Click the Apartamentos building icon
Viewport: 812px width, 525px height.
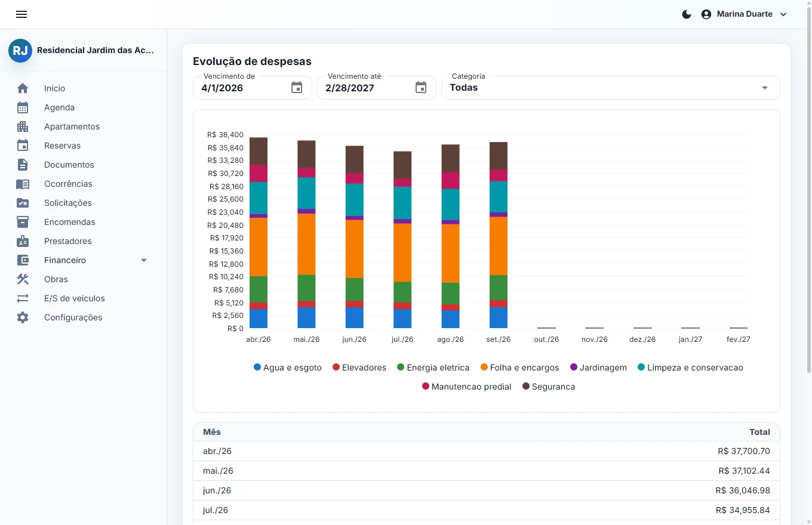coord(23,126)
